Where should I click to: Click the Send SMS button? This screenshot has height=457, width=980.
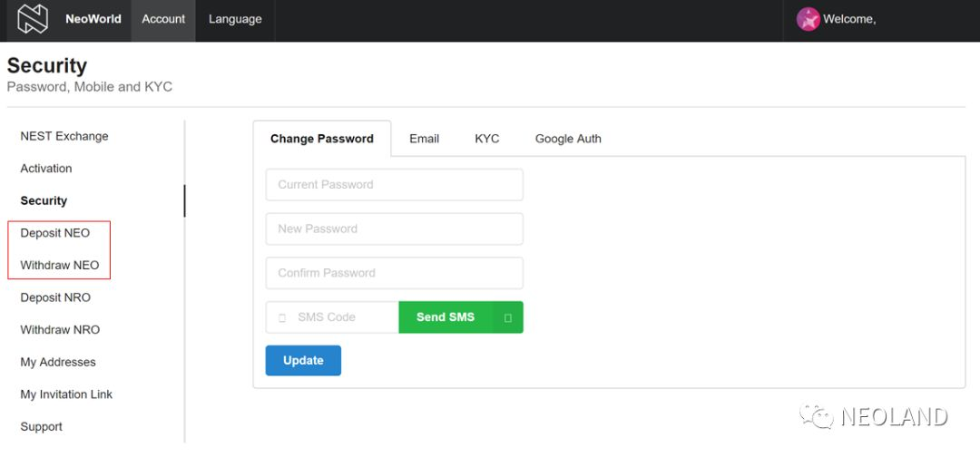coord(461,317)
